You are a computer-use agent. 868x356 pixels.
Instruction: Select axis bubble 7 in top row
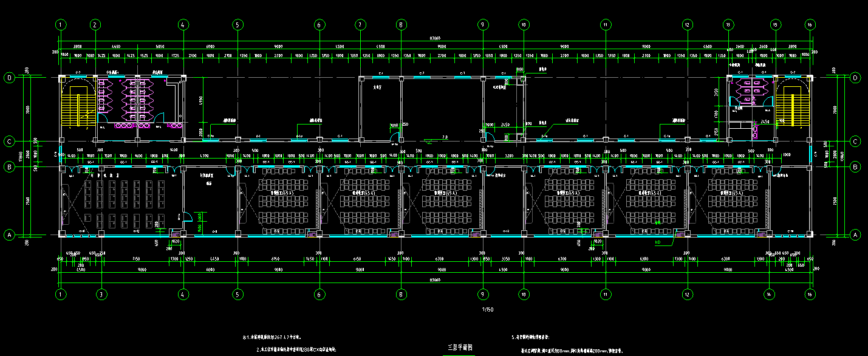click(361, 25)
